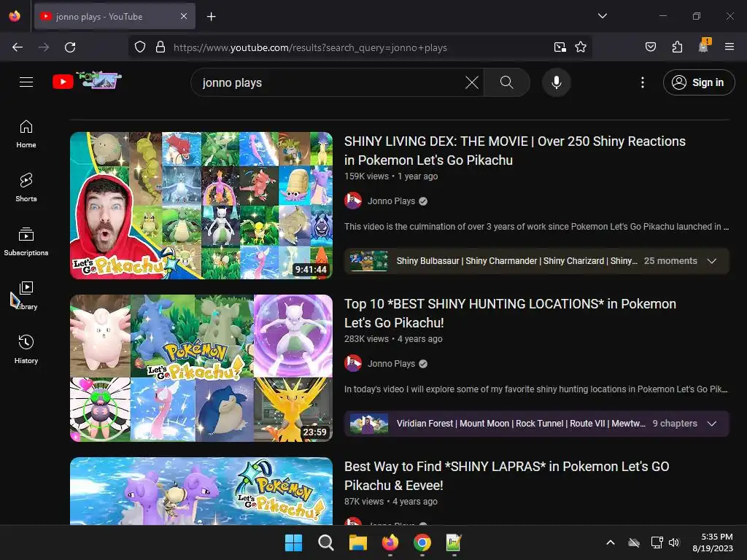Visit Jonno Plays channel under Top 10 video
The image size is (747, 560).
point(391,364)
